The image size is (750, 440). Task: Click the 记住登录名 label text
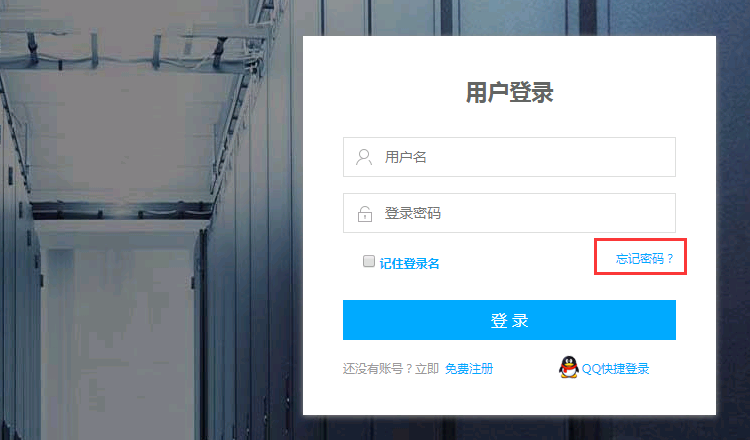click(409, 264)
